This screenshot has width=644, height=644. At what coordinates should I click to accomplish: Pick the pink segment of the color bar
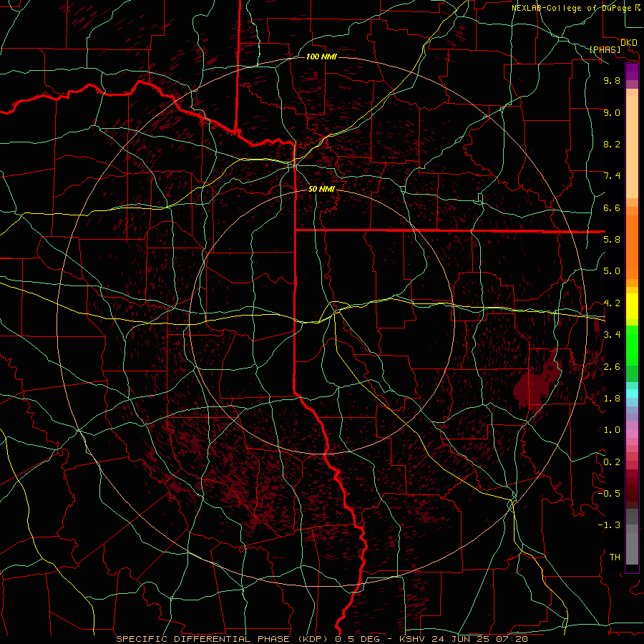tap(632, 434)
